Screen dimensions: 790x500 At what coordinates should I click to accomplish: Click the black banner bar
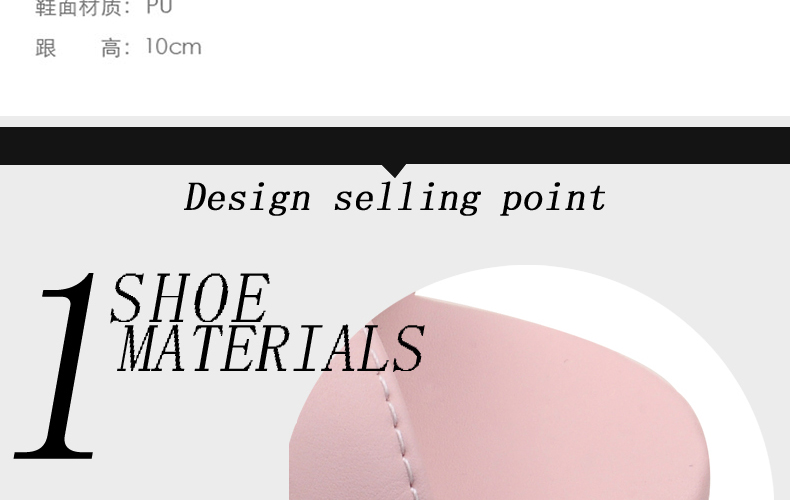395,146
